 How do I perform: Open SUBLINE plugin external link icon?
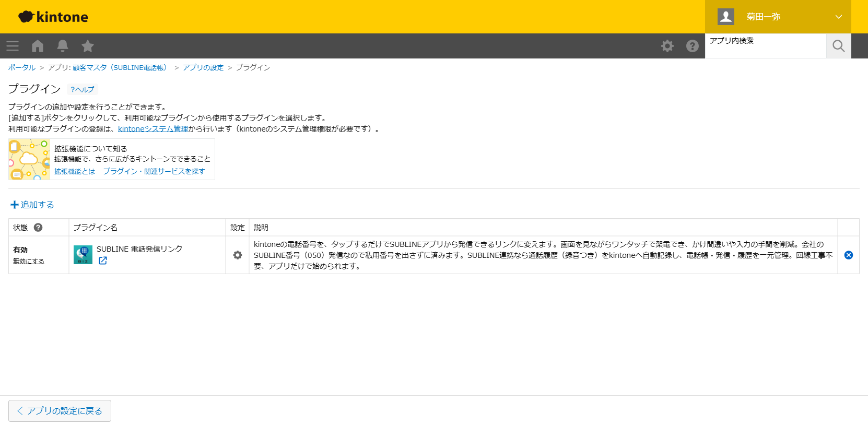point(103,261)
